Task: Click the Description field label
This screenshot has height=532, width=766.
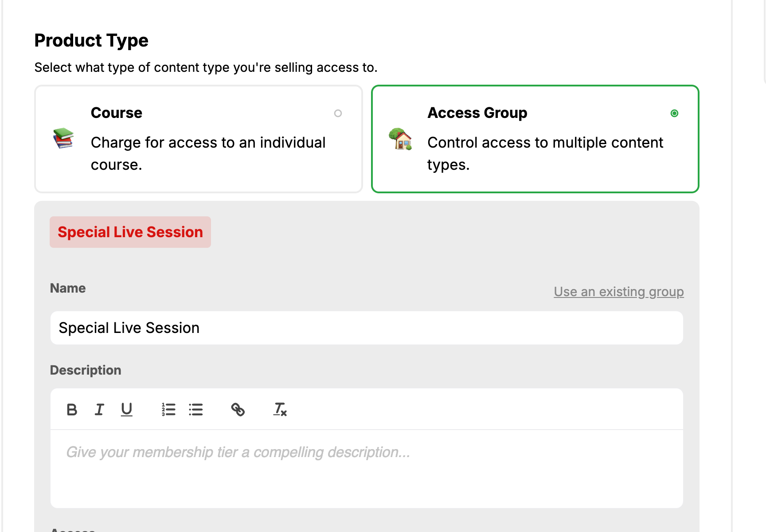Action: click(86, 370)
